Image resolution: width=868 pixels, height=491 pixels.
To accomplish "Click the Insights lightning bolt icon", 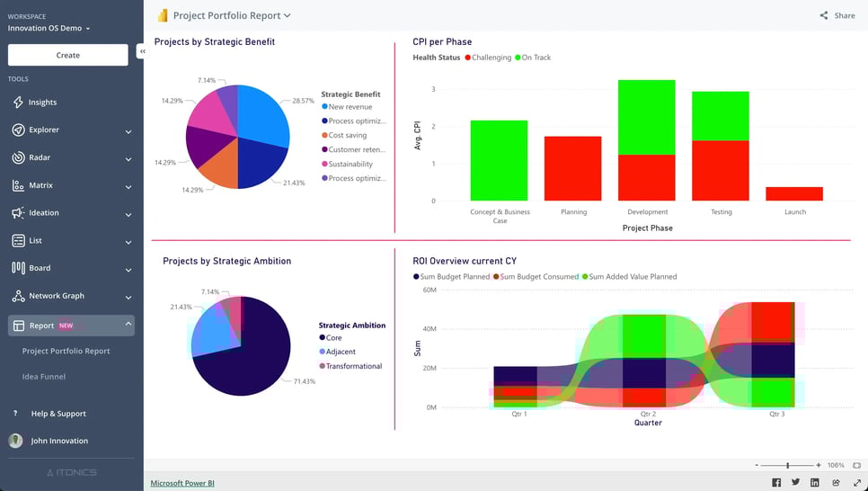I will (18, 103).
